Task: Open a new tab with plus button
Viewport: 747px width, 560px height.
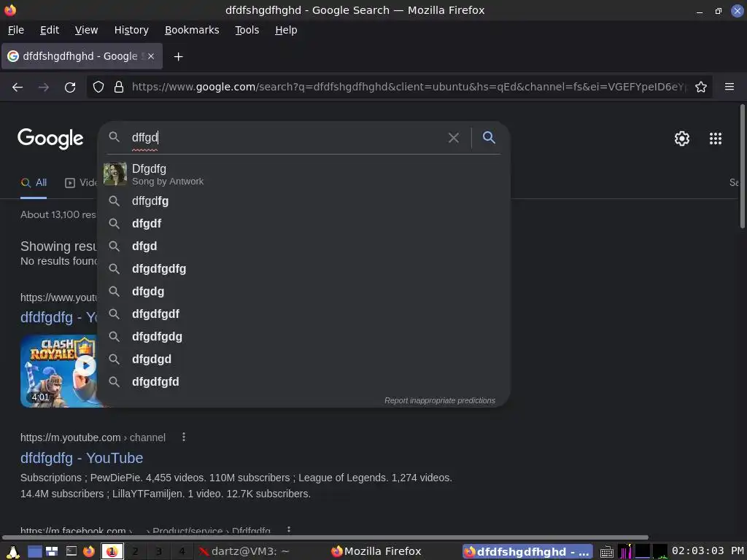Action: click(178, 57)
